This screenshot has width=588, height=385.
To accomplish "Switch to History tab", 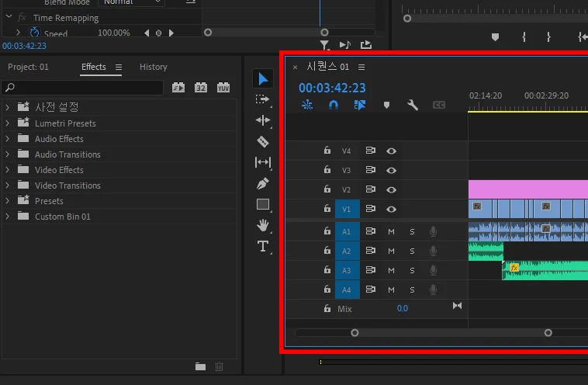I will click(154, 67).
